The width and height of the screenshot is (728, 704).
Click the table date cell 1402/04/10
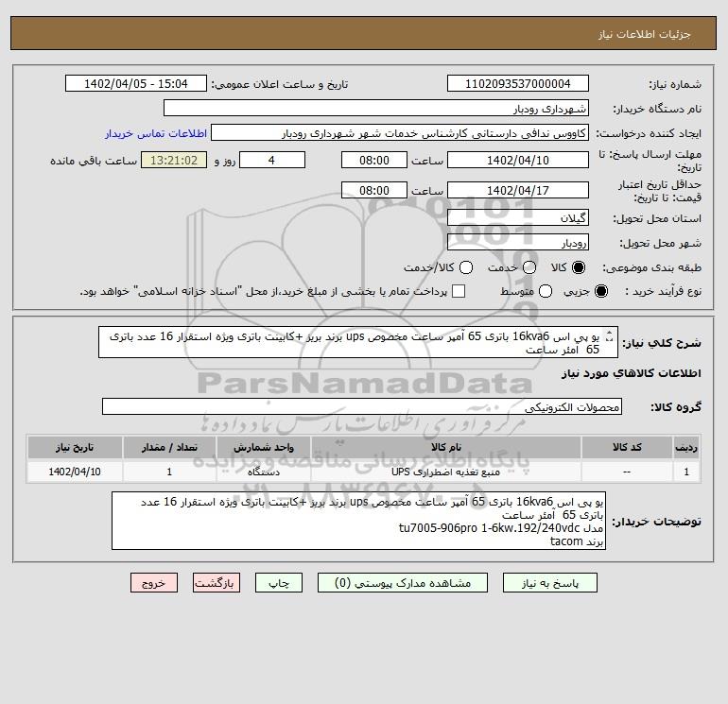[75, 472]
